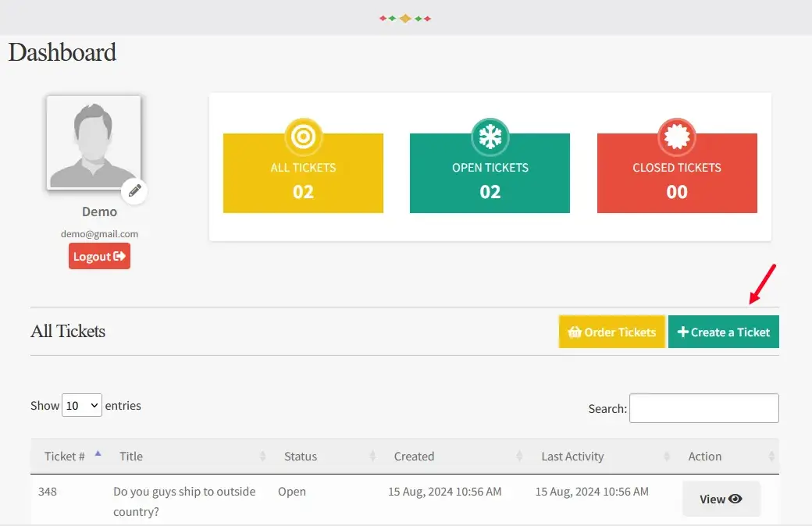
Task: Click the Demo profile avatar picture
Action: pos(94,142)
